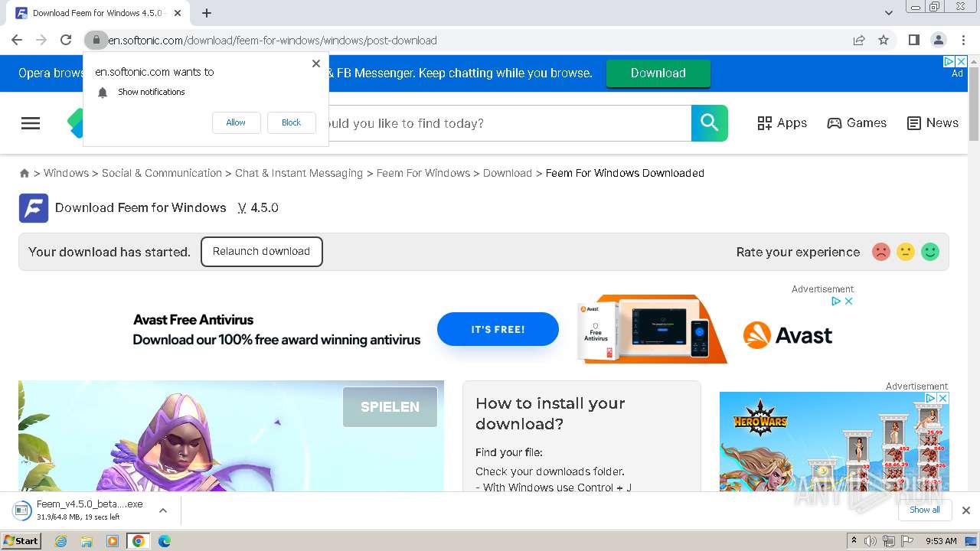The image size is (980, 551).
Task: Open a new browser tab
Action: pyautogui.click(x=207, y=13)
